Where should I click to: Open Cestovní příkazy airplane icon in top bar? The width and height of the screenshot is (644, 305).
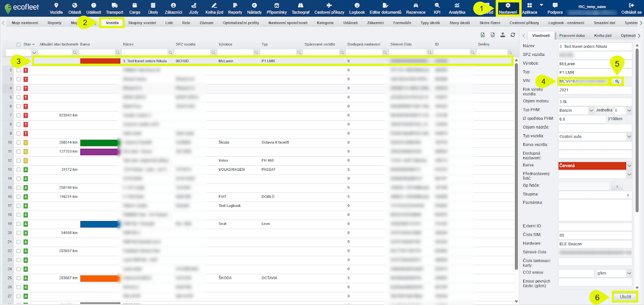329,8
